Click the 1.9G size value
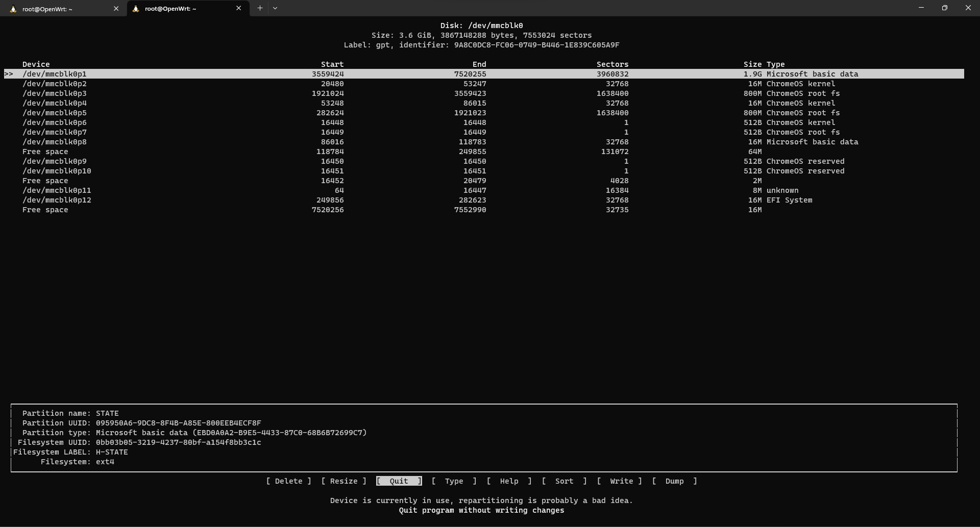980x527 pixels. click(x=752, y=74)
